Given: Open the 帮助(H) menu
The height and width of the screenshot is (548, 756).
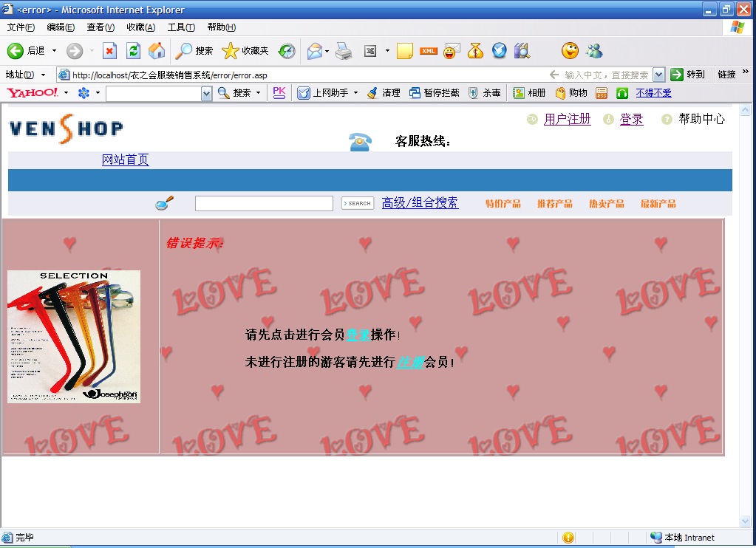Looking at the screenshot, I should click(x=221, y=27).
